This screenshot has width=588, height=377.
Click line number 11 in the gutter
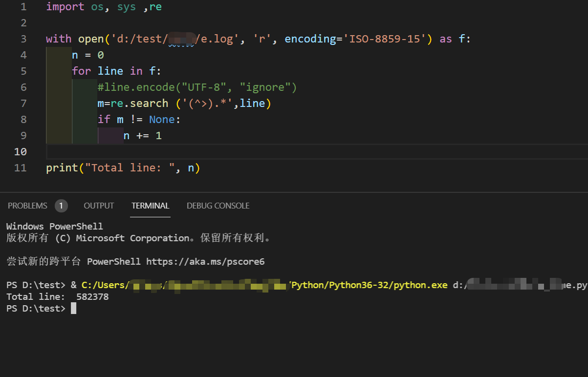pos(20,168)
